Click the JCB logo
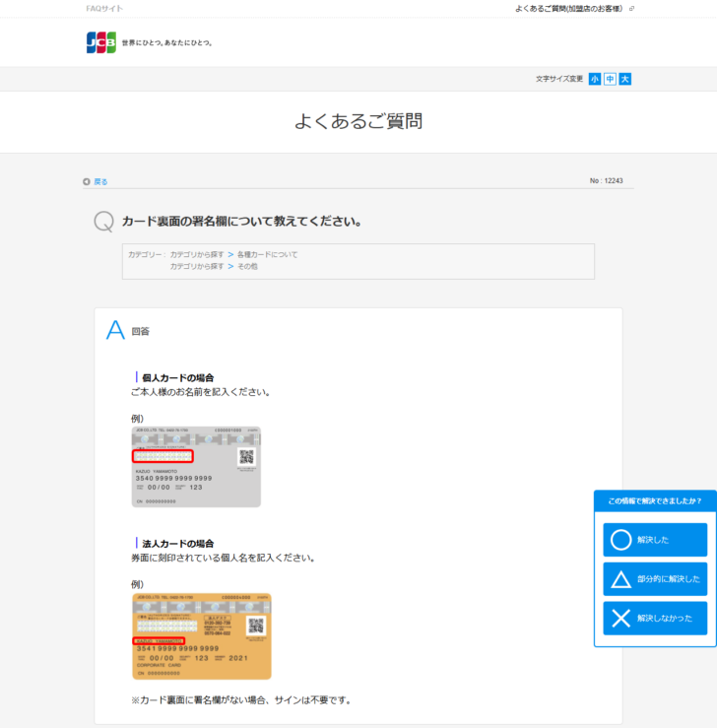 coord(101,42)
